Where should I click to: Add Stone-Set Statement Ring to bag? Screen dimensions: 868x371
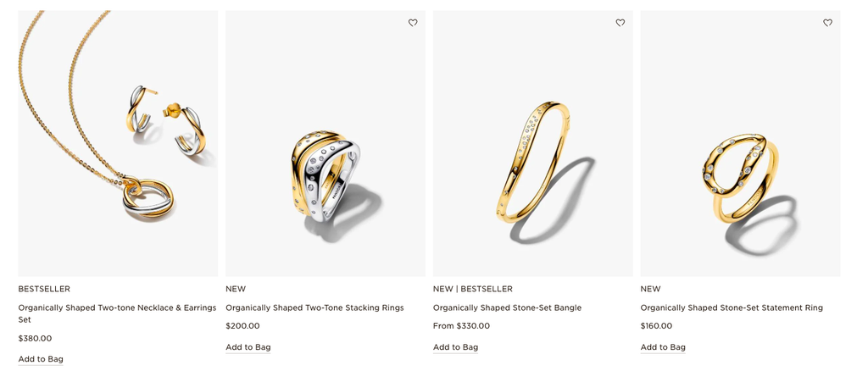point(663,347)
